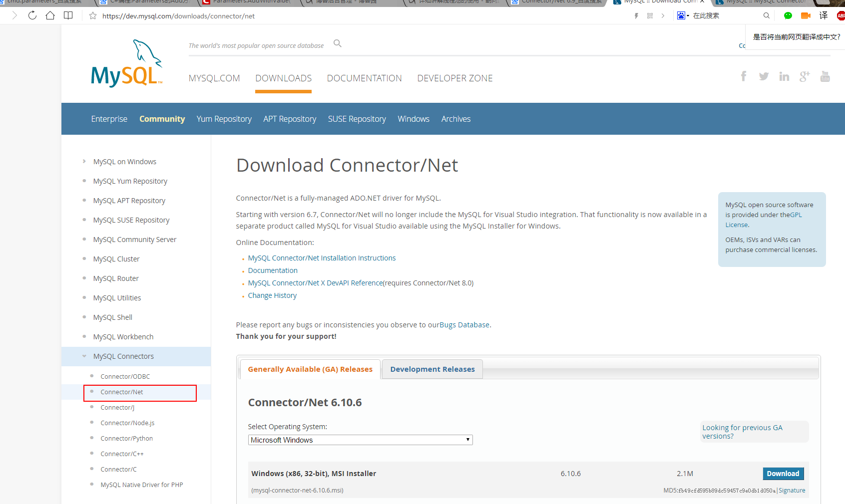Screen dimensions: 845x504
Task: Open the QR code icon in address bar
Action: (x=650, y=16)
